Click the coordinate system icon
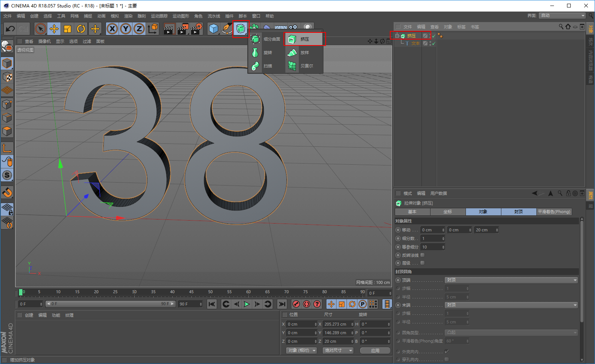The height and width of the screenshot is (364, 595). 153,29
